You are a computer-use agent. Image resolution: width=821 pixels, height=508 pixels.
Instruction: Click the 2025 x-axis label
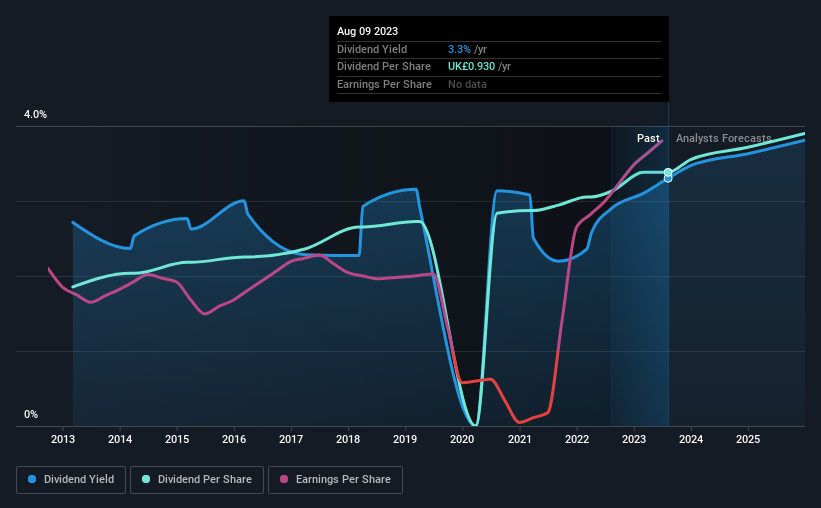click(748, 439)
